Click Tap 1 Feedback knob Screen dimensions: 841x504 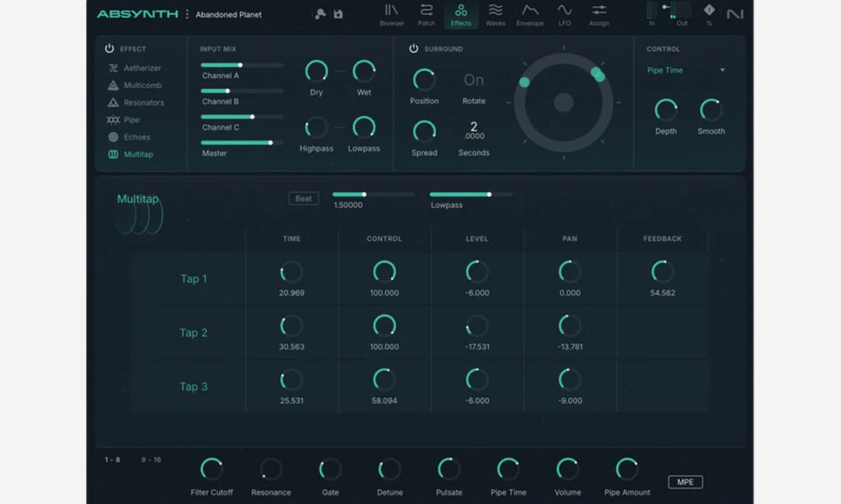click(x=663, y=272)
